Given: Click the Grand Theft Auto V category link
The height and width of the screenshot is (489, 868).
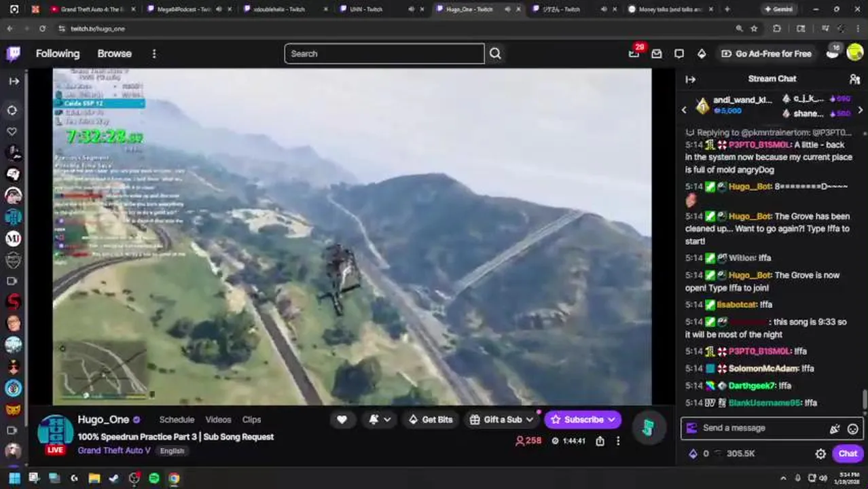Looking at the screenshot, I should pyautogui.click(x=114, y=450).
